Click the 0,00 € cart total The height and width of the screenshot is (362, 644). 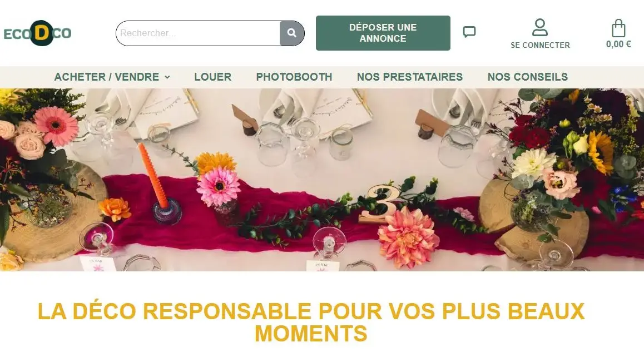(618, 44)
